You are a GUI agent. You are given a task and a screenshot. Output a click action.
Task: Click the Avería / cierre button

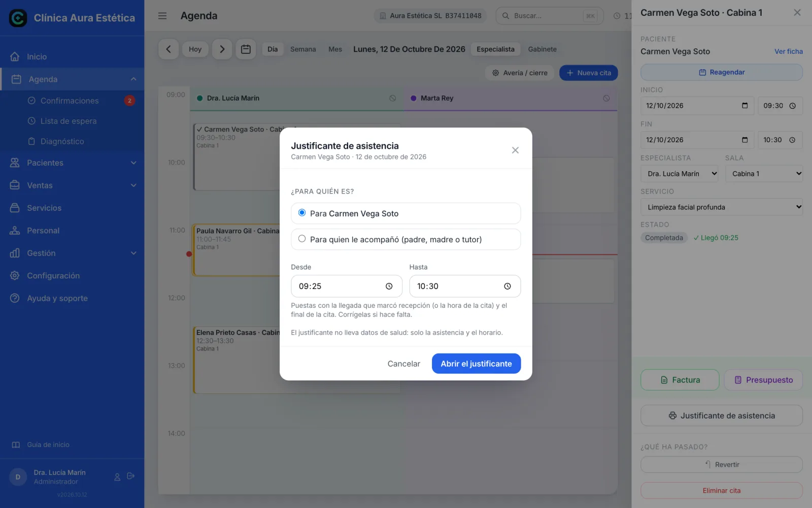click(x=520, y=73)
